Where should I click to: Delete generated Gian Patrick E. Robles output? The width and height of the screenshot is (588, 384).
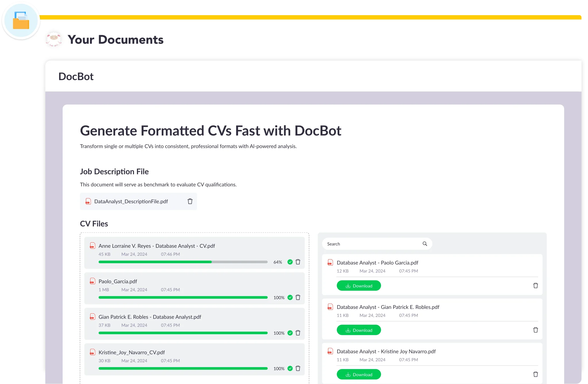[535, 330]
